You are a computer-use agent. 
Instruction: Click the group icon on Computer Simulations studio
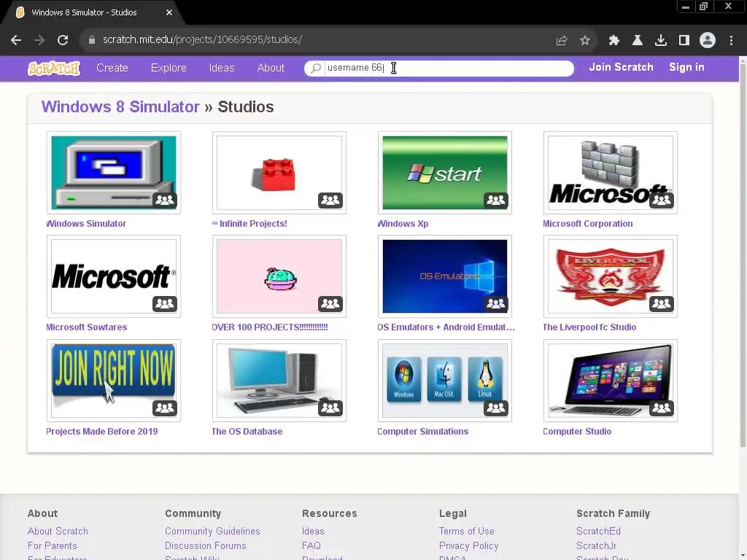pyautogui.click(x=496, y=408)
